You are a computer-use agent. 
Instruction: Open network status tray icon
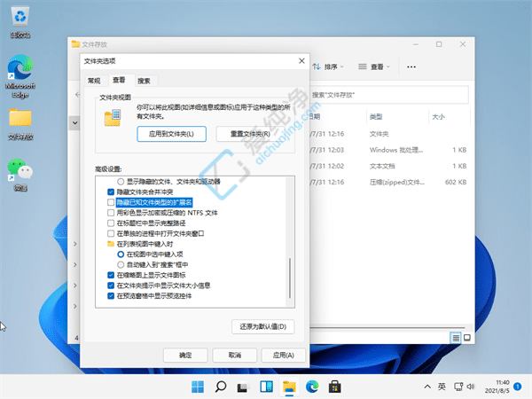[x=458, y=387]
